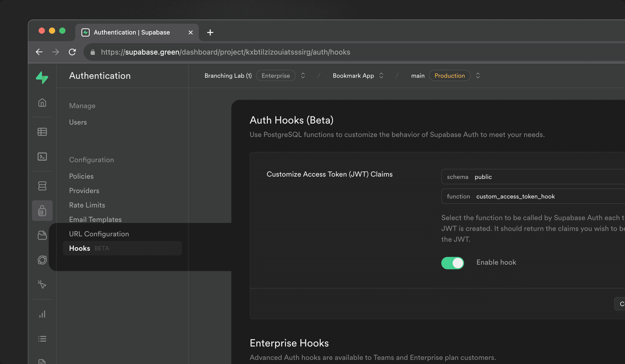
Task: Open Email Templates page
Action: coord(95,220)
